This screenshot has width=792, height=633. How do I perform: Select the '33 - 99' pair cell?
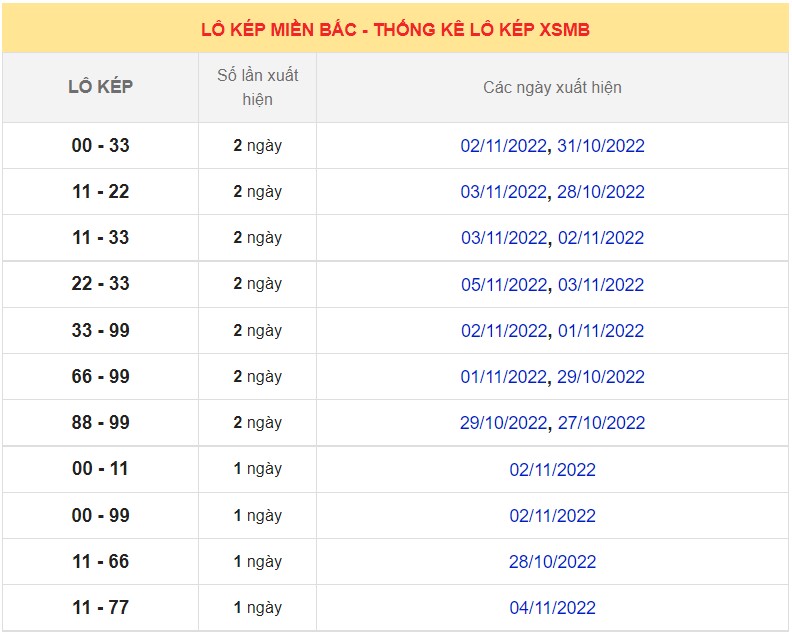point(101,330)
